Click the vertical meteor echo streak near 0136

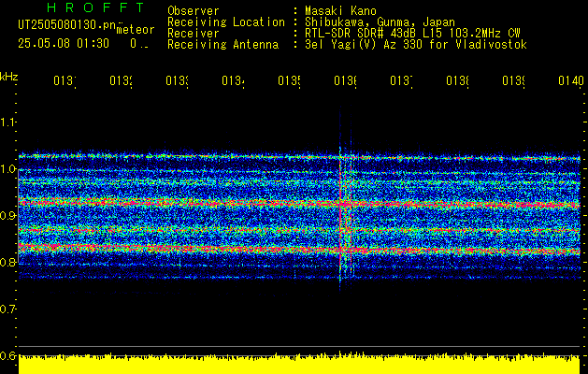340,199
